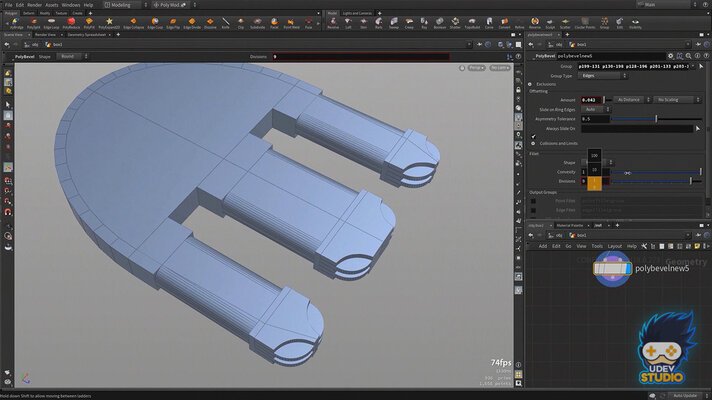The height and width of the screenshot is (400, 712).
Task: Open the network editor Layout menu
Action: (614, 245)
